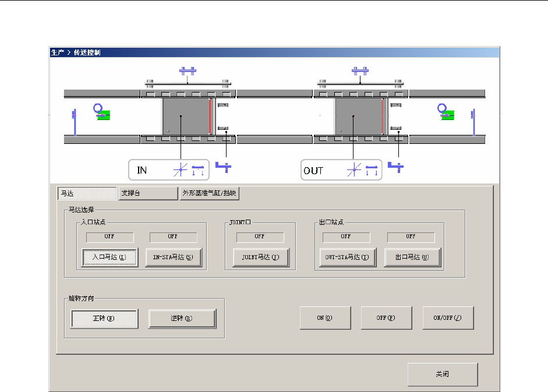Click the ON/OFF toggle button

point(448,318)
